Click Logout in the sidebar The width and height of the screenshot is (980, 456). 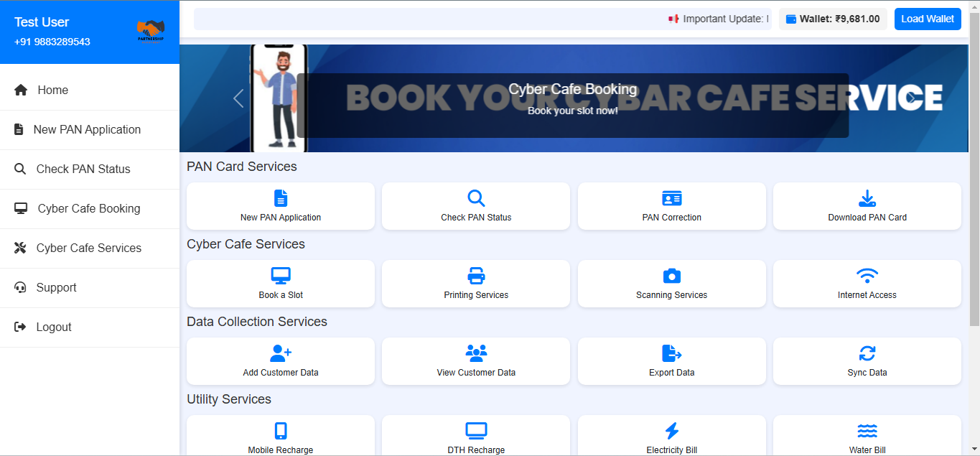[54, 327]
